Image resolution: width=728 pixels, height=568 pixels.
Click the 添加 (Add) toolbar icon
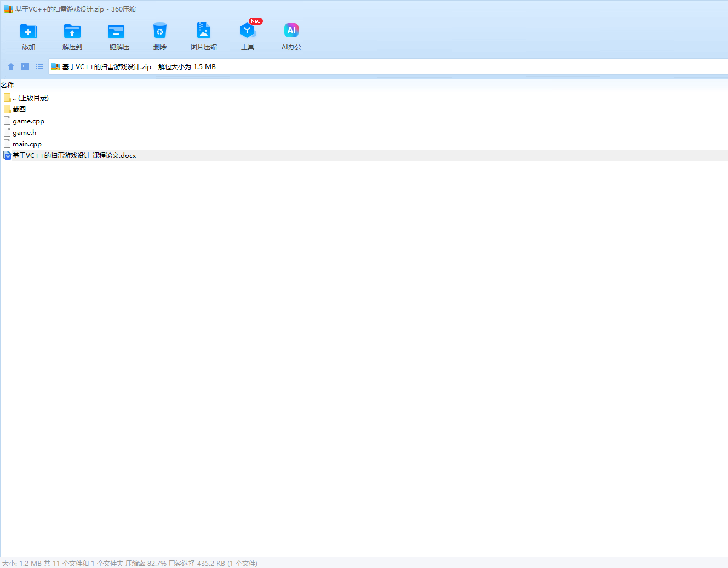[28, 31]
